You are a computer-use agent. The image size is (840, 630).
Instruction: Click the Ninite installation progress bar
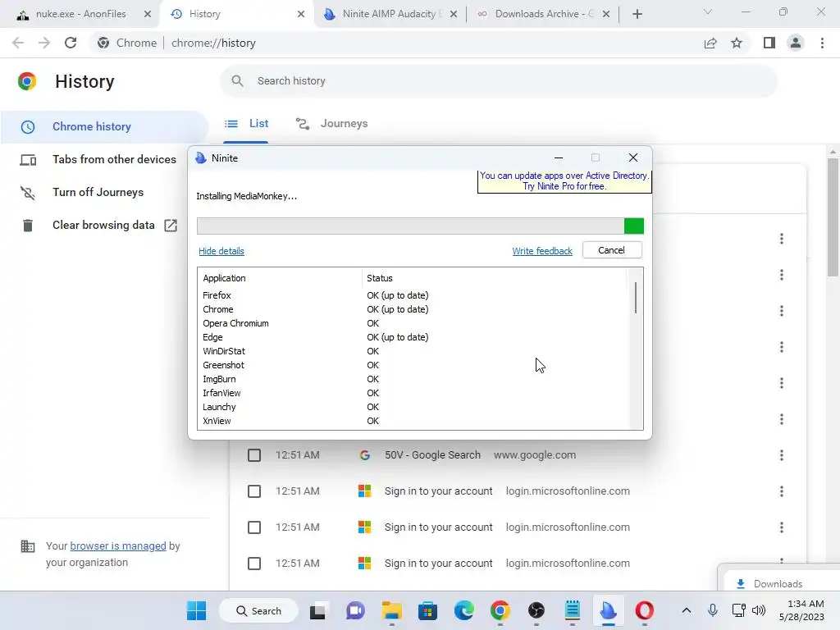click(x=420, y=226)
